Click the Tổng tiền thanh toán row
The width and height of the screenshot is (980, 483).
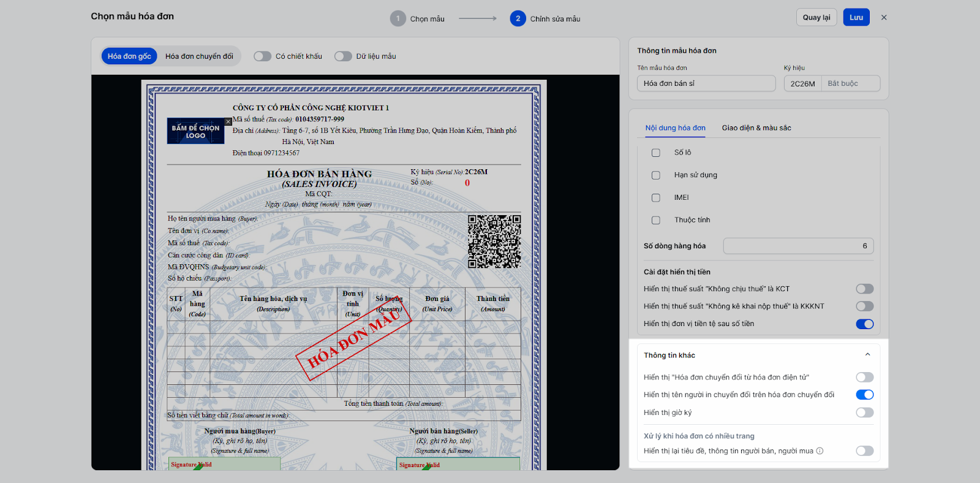point(344,403)
